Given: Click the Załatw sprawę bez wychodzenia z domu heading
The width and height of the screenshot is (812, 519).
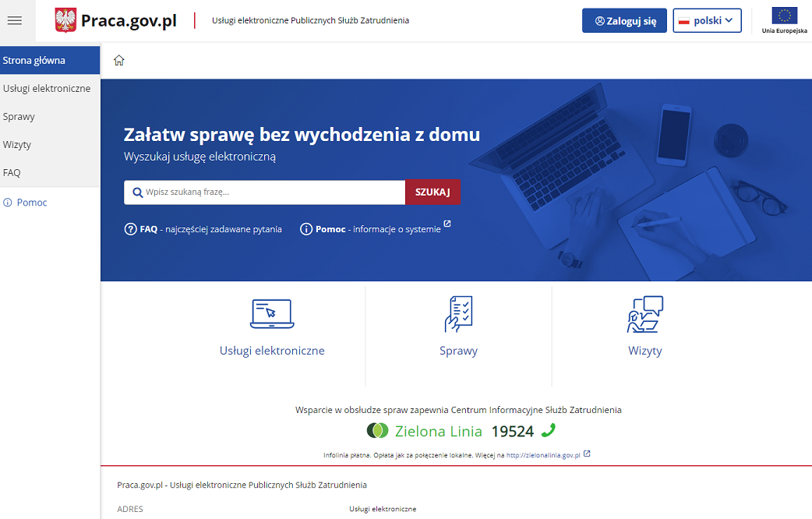Looking at the screenshot, I should click(302, 135).
